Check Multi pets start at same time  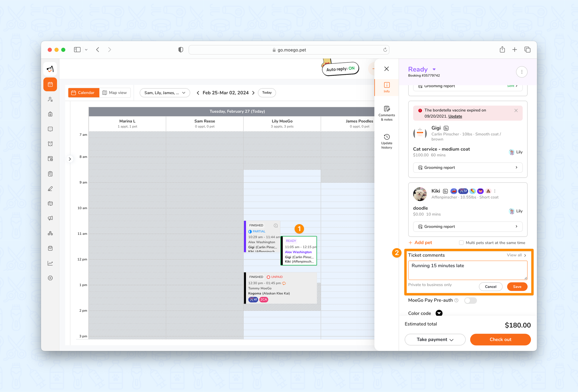click(461, 243)
